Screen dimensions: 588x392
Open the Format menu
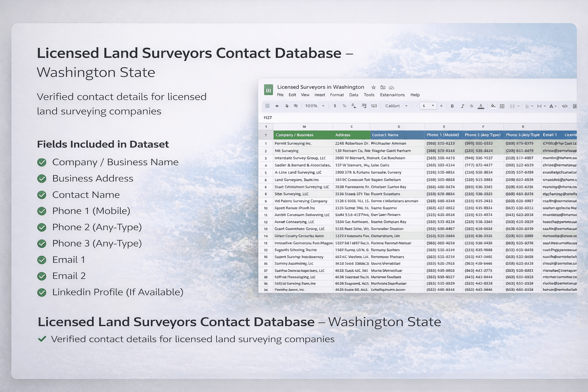tap(337, 95)
